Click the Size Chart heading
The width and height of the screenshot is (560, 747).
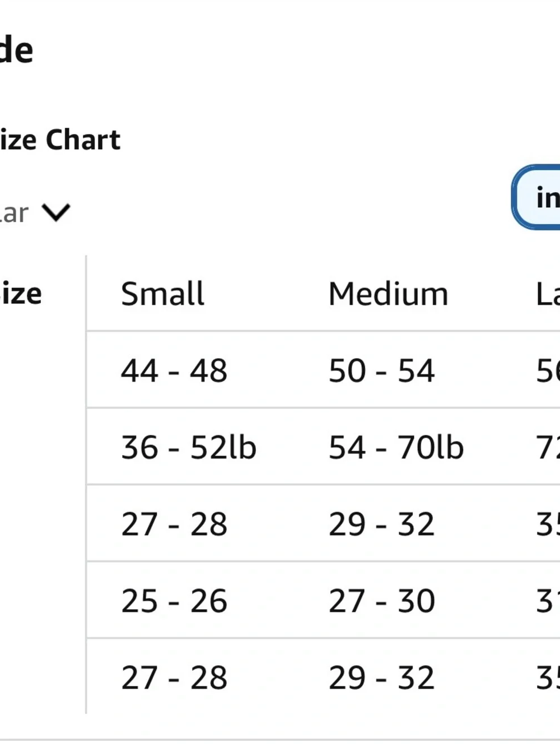(x=60, y=140)
